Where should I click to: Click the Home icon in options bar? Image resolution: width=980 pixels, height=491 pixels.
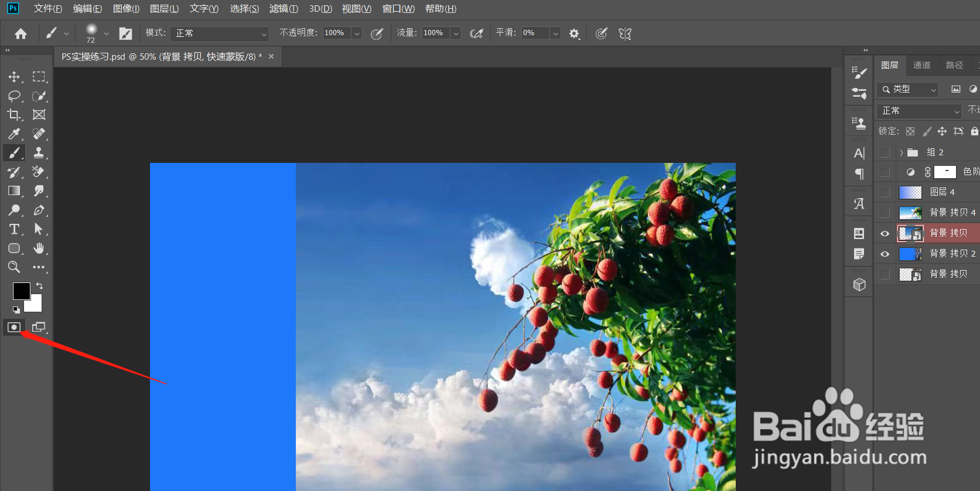(21, 33)
